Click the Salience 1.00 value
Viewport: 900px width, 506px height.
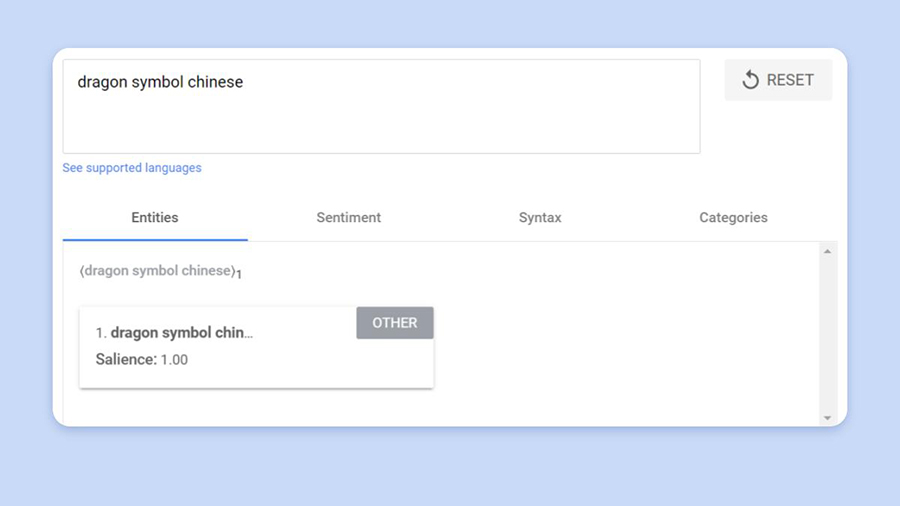coord(174,360)
